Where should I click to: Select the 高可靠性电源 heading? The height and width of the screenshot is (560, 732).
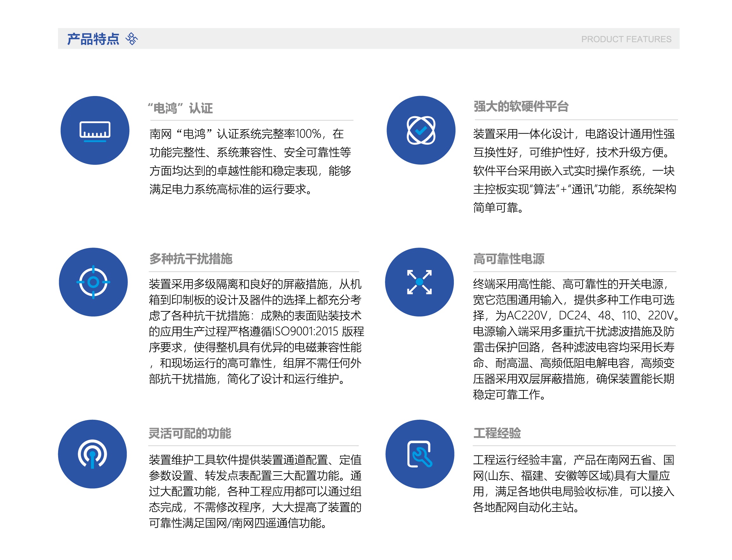(509, 259)
